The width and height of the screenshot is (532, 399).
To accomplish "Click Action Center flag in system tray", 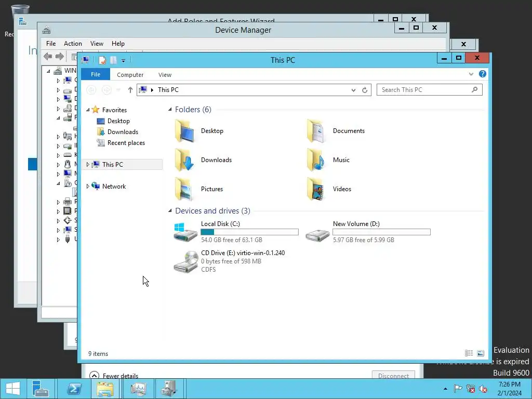I will [x=458, y=389].
